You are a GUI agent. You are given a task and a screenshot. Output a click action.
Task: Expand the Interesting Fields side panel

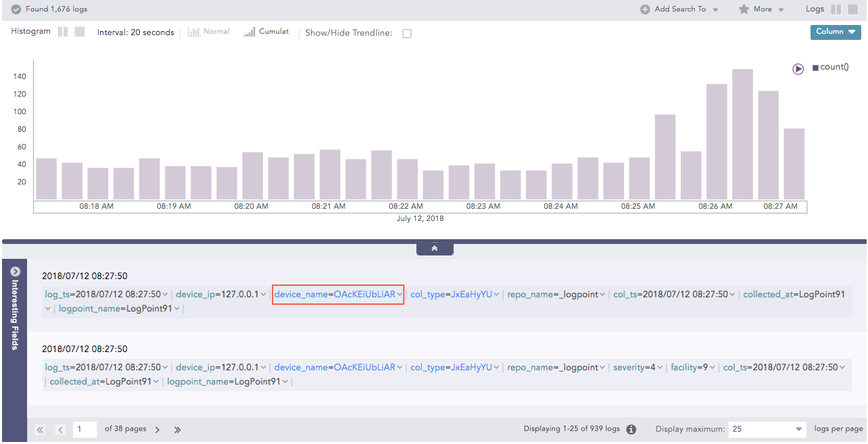(15, 272)
